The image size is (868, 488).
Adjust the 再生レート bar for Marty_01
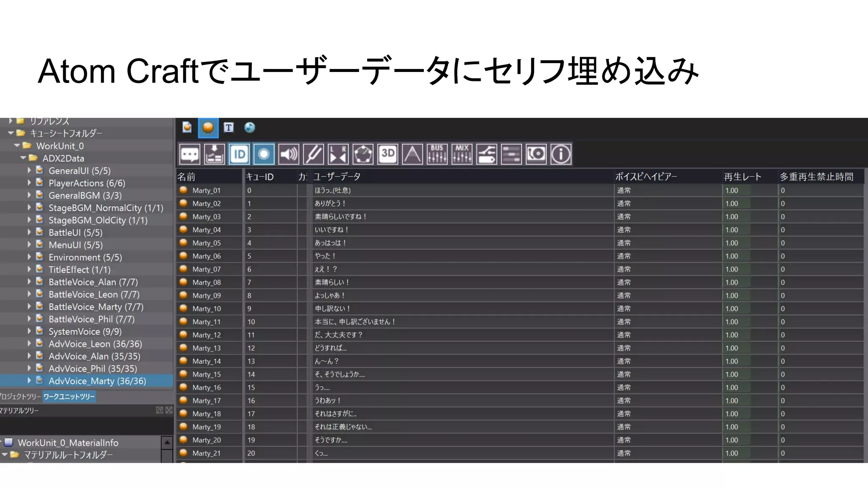pos(750,190)
